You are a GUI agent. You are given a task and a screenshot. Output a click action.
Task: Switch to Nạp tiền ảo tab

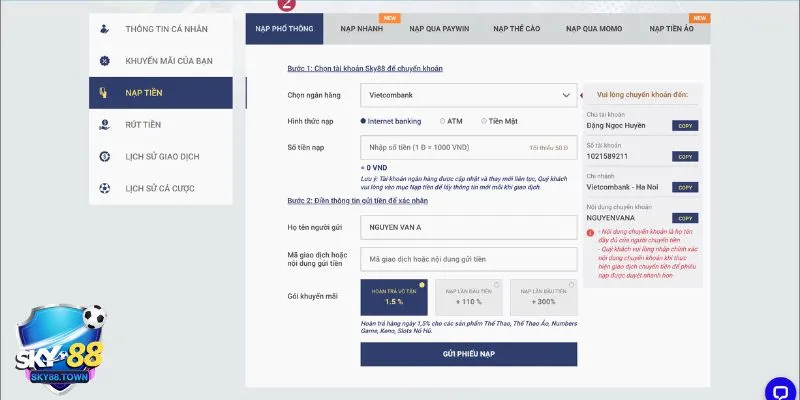[x=671, y=29]
